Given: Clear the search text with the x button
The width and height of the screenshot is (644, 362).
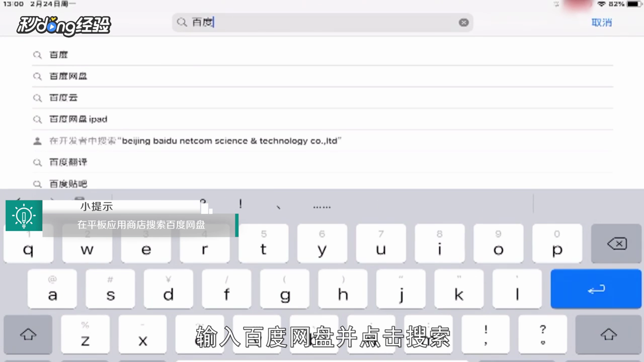Looking at the screenshot, I should [x=463, y=23].
